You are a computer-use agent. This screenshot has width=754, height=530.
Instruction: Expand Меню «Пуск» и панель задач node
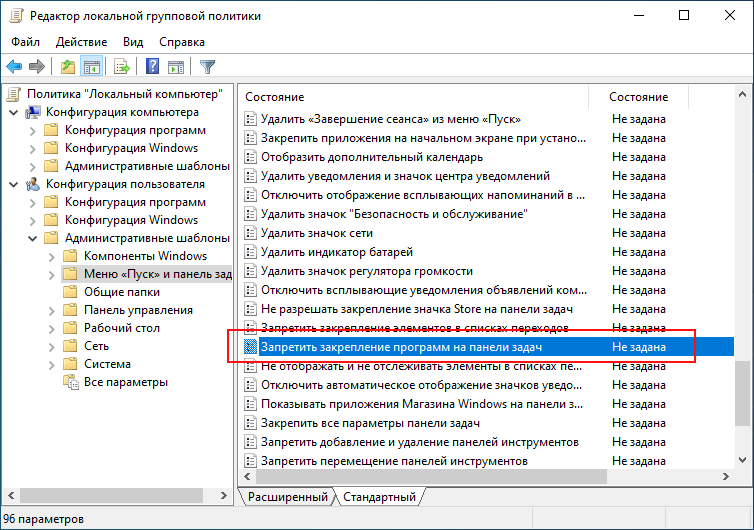tap(51, 275)
